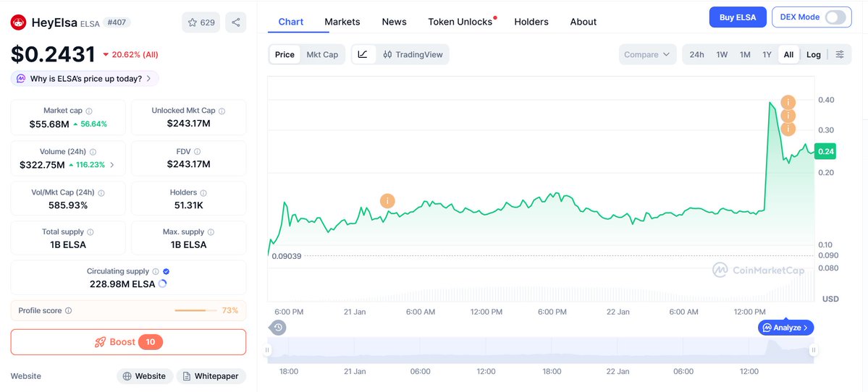This screenshot has height=392, width=868.
Task: Switch to the Markets tab
Action: 342,22
